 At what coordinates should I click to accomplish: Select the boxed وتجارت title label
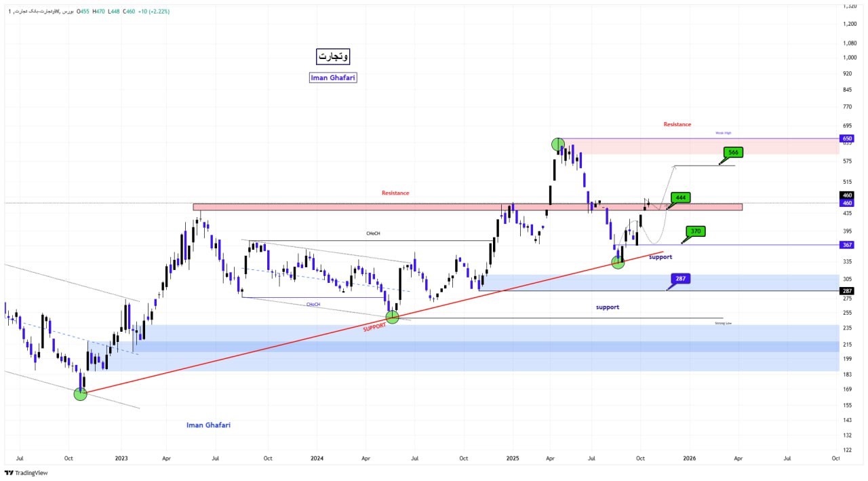pos(333,56)
